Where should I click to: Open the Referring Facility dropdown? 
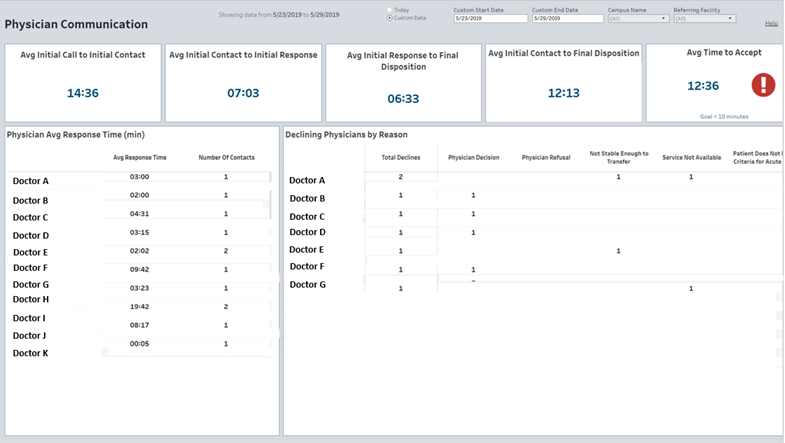pos(704,19)
